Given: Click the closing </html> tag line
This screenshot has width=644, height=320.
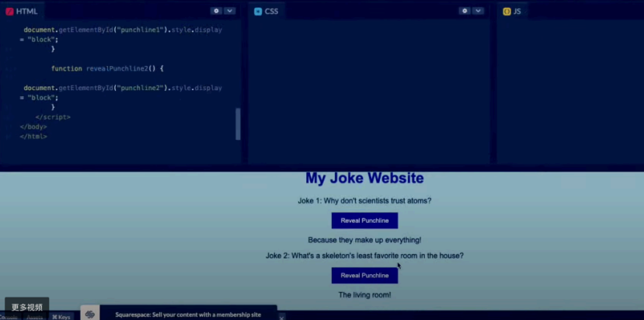Looking at the screenshot, I should [x=33, y=137].
